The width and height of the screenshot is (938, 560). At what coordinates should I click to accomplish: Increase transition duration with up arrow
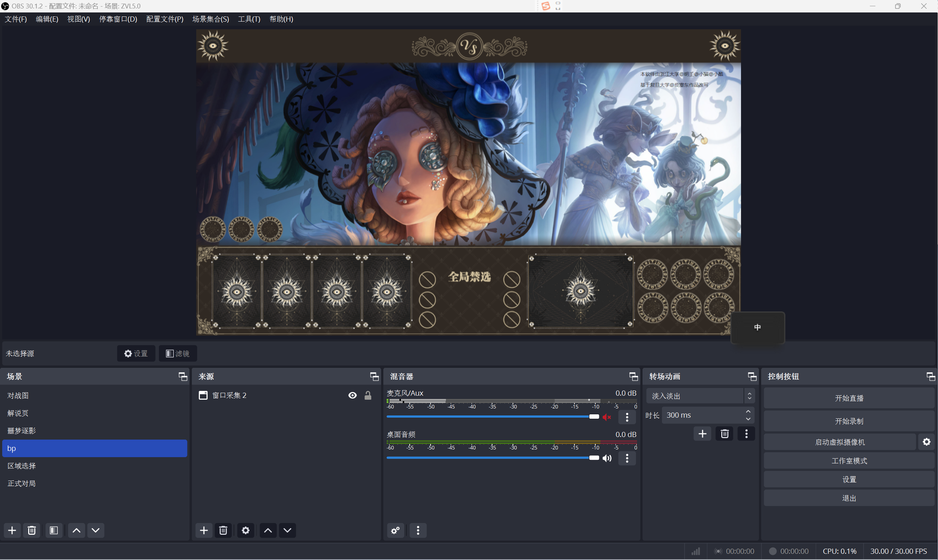(x=748, y=411)
